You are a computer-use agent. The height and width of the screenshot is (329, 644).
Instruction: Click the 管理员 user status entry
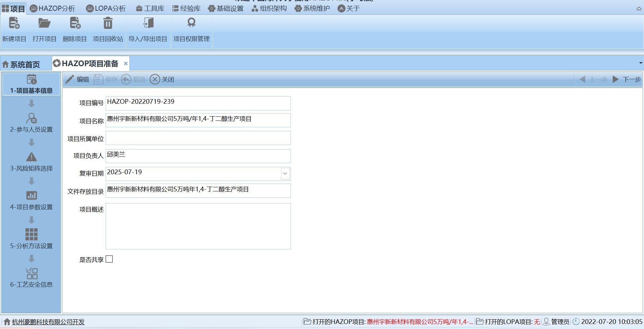tap(556, 322)
